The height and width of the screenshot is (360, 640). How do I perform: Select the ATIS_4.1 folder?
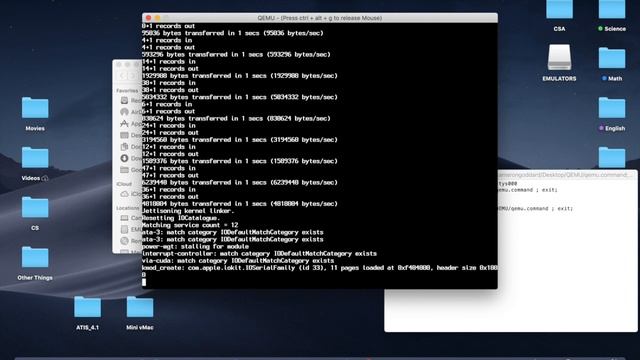(x=87, y=313)
